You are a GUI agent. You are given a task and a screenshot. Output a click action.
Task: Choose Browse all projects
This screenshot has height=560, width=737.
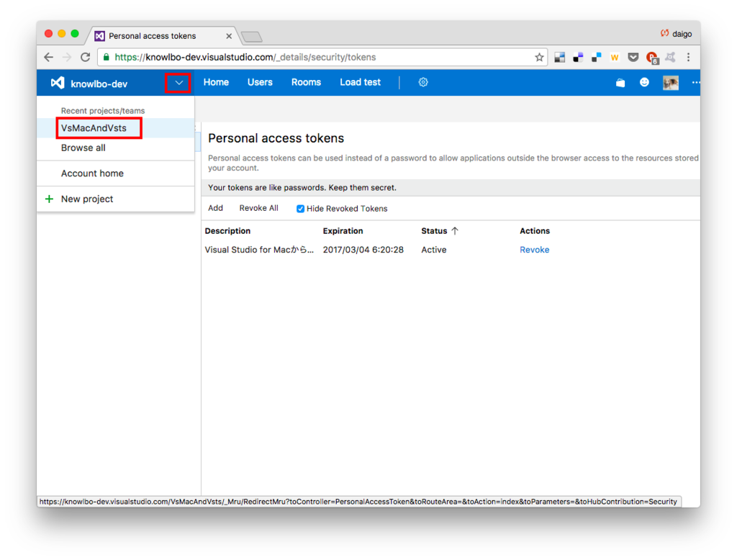click(83, 148)
